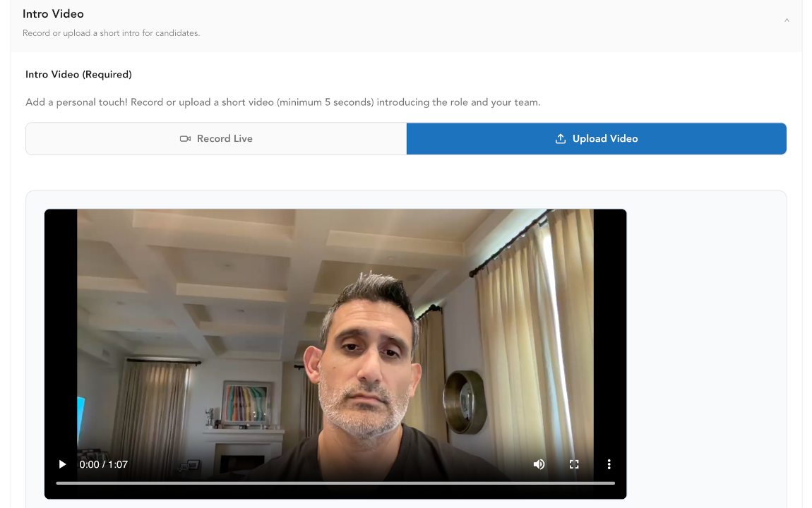This screenshot has height=508, width=812.
Task: Click the "Intro Video (Required)" label
Action: (78, 75)
